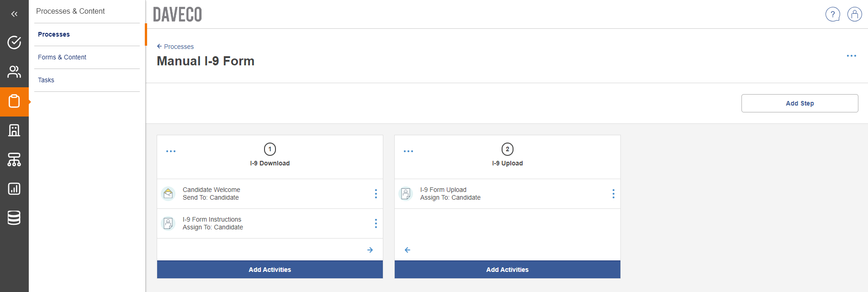
Task: Open the database icon in sidebar
Action: point(14,218)
